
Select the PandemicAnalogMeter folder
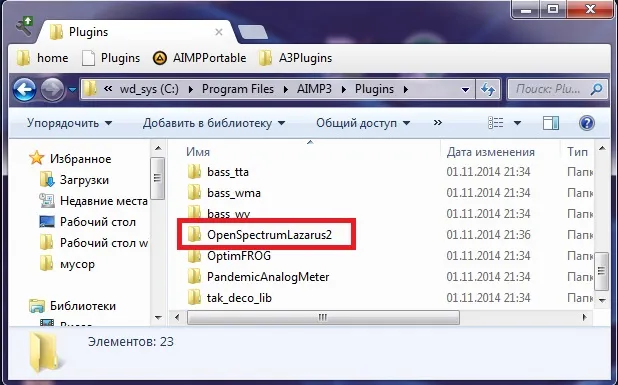268,277
